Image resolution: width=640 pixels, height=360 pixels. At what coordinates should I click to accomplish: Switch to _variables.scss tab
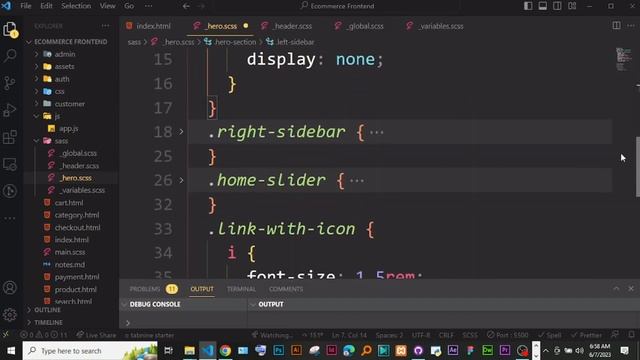coord(440,26)
